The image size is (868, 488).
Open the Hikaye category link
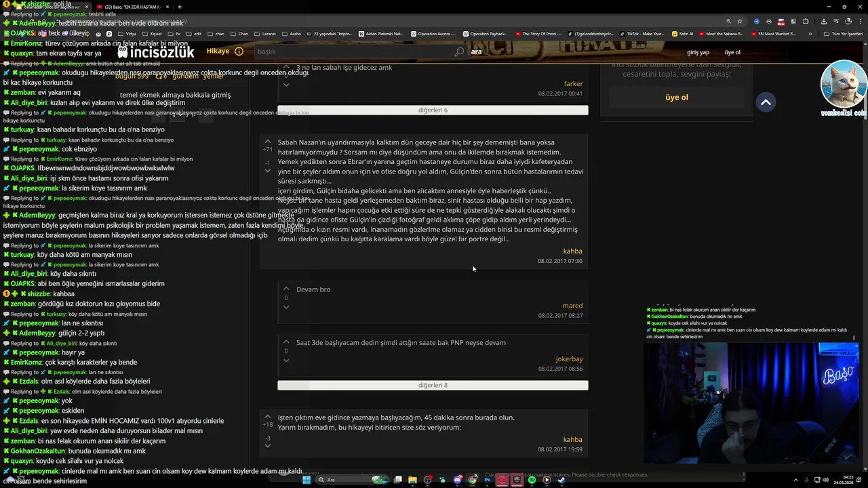[218, 52]
